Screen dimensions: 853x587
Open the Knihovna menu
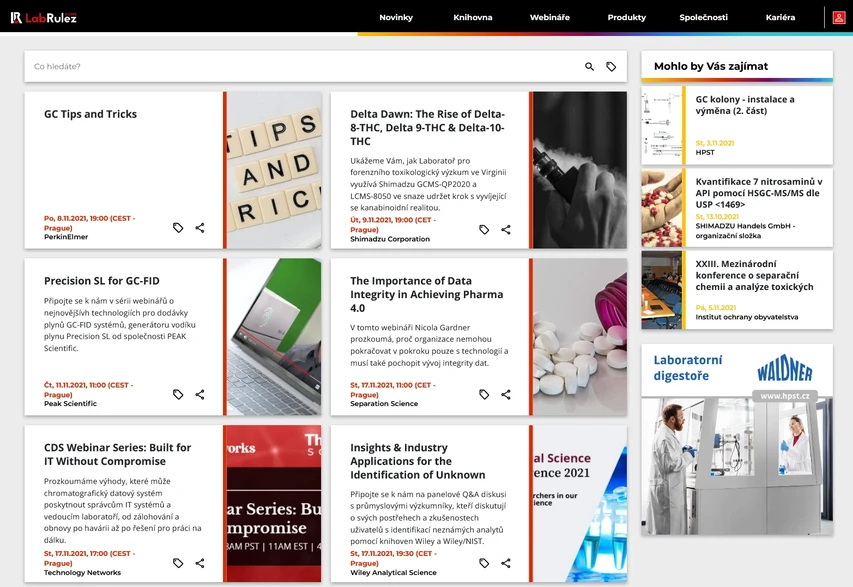click(473, 17)
